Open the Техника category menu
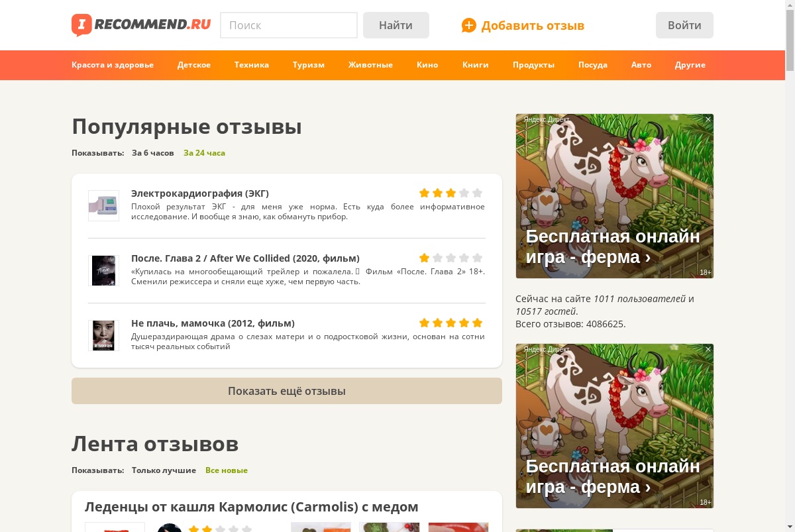Screen dimensions: 795x532 pyautogui.click(x=252, y=65)
